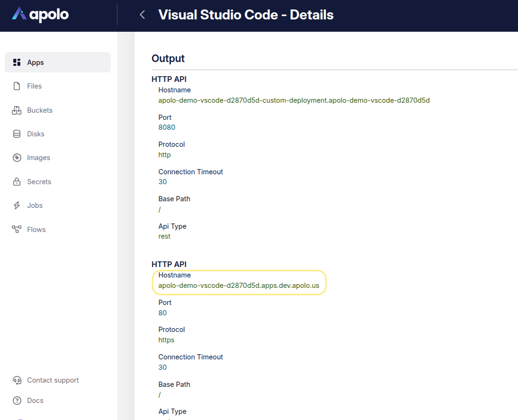Click the Jobs lightning bolt icon
This screenshot has height=420, width=518.
tap(17, 206)
